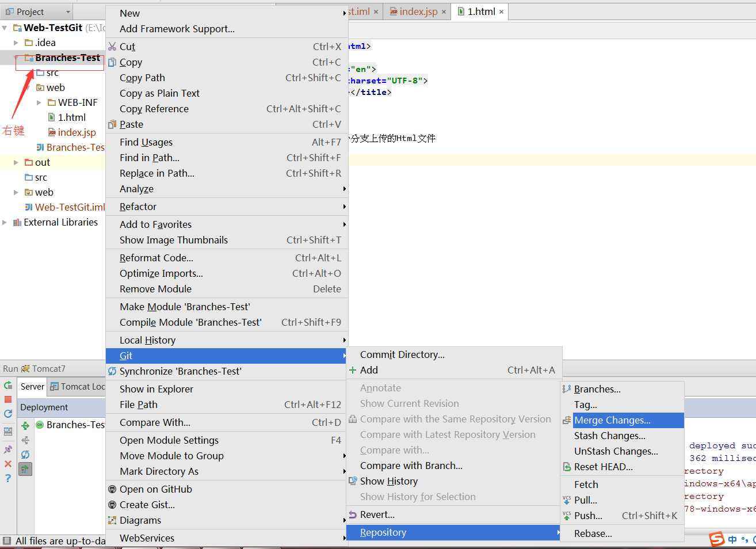Click Open Module Settings
Image resolution: width=756 pixels, height=549 pixels.
[x=227, y=440]
